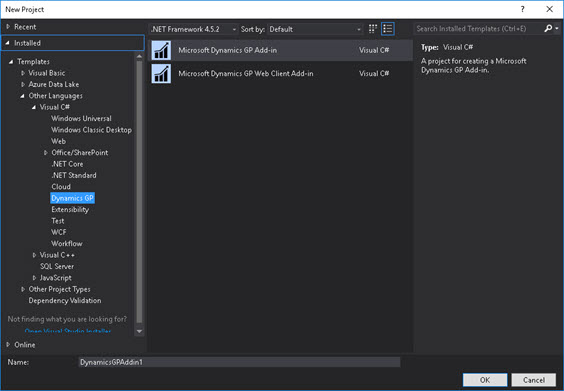Screen dimensions: 564x391
Task: Open the dialog Help question mark
Action: (x=522, y=9)
